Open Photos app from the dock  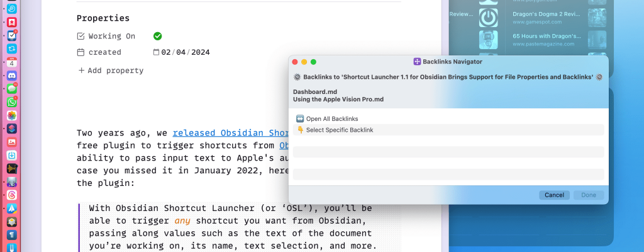12,115
